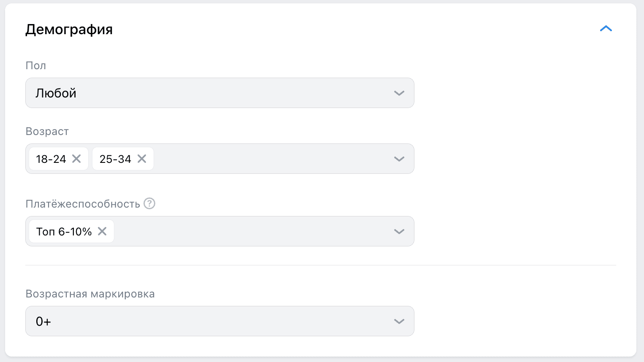Open the age rating dropdown showing 0+
644x362 pixels.
[x=219, y=321]
